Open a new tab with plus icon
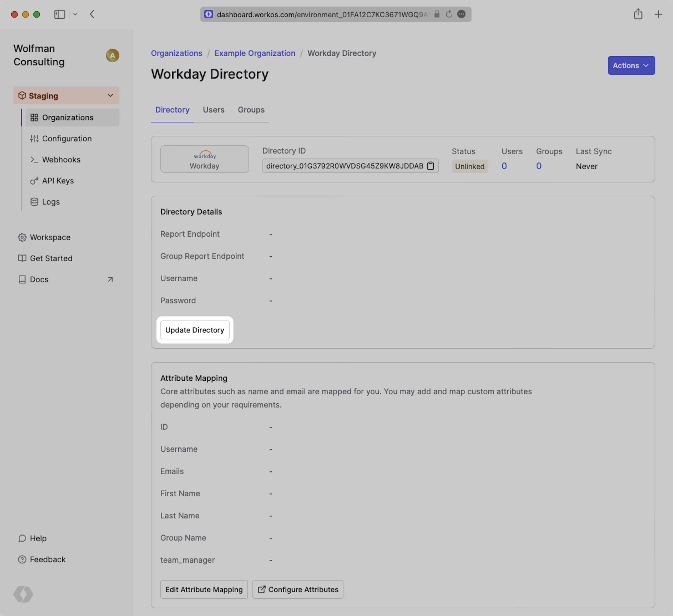 tap(658, 14)
